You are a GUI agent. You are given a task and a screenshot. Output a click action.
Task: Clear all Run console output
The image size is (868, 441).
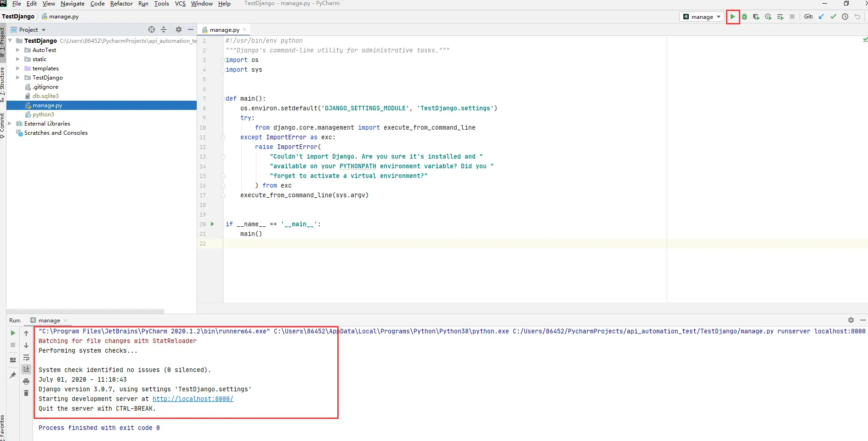(26, 393)
